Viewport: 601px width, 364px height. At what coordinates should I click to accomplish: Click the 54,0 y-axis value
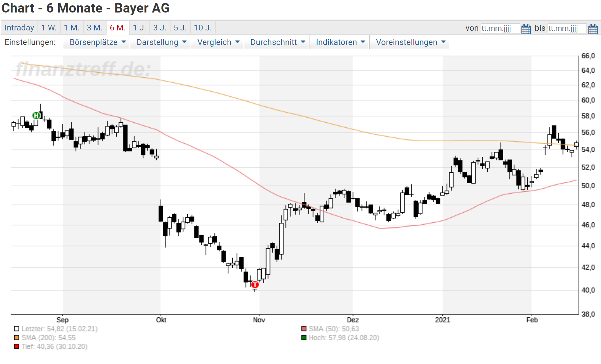click(x=588, y=149)
